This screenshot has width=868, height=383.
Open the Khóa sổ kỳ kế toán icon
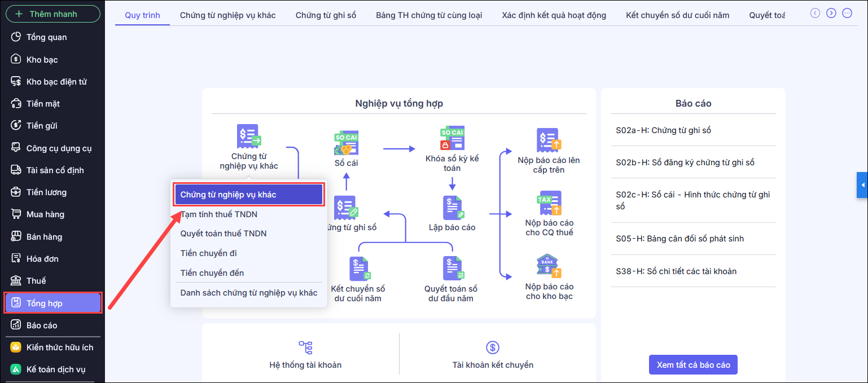tap(451, 139)
